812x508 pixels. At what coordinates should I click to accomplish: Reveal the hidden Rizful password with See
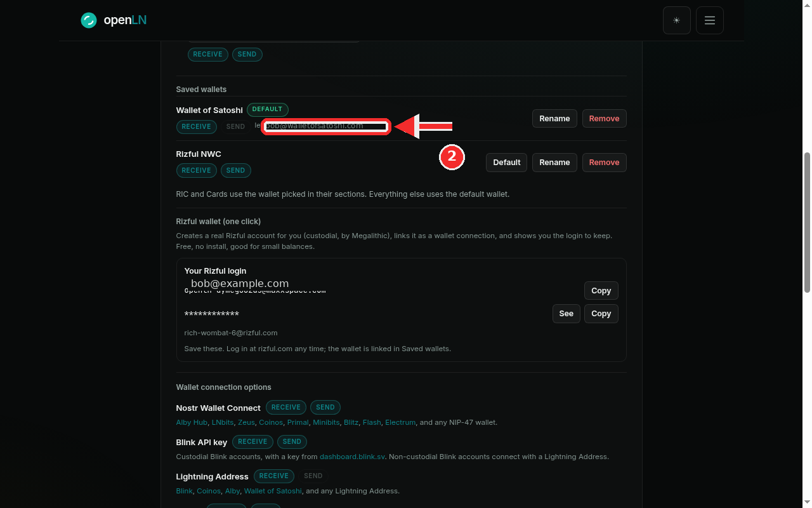(566, 313)
